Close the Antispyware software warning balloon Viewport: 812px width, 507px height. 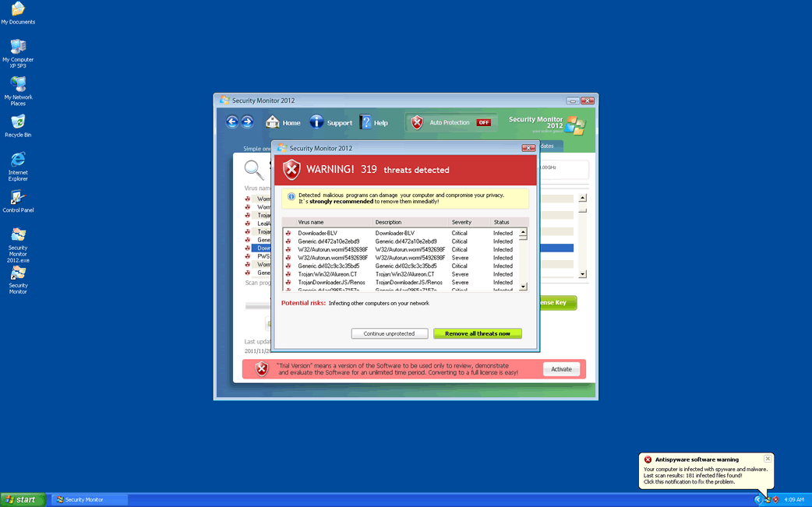coord(768,459)
